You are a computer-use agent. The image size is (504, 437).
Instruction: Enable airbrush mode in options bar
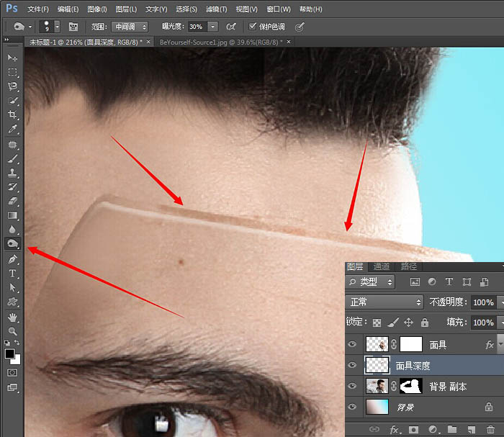point(231,27)
